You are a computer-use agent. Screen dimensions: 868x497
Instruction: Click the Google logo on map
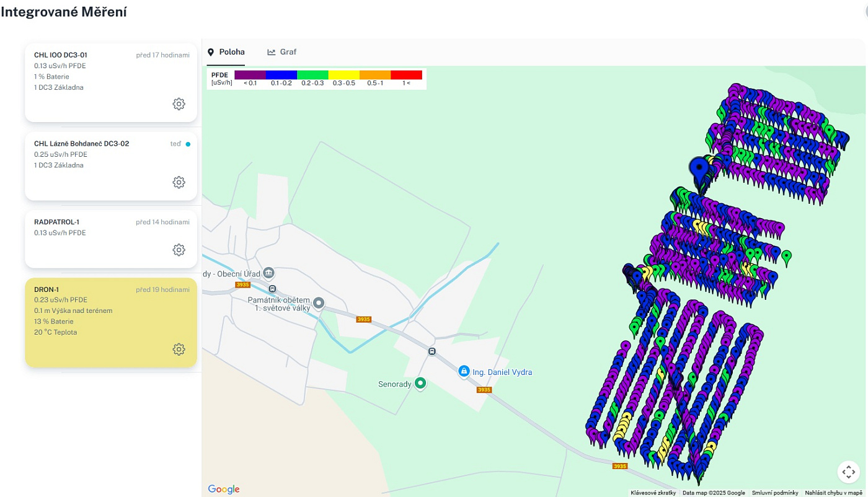[223, 489]
